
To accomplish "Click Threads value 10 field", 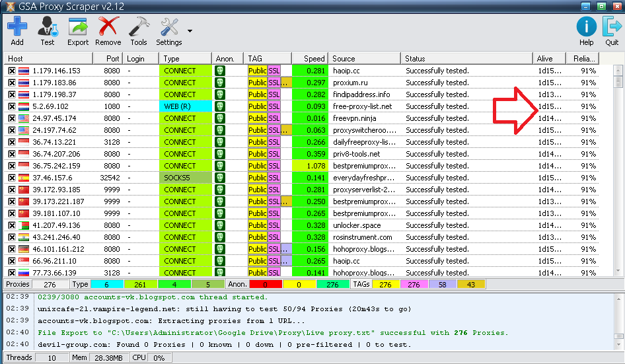I will coord(52,357).
